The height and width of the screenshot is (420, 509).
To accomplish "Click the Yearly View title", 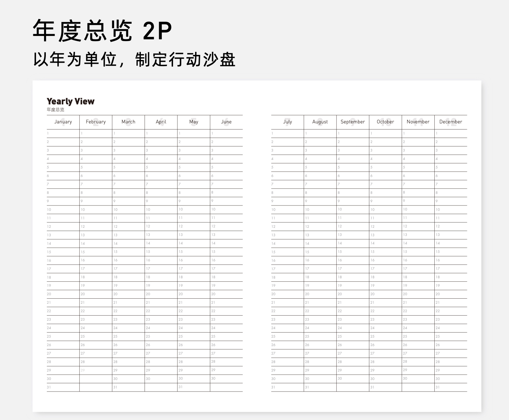I will [71, 101].
